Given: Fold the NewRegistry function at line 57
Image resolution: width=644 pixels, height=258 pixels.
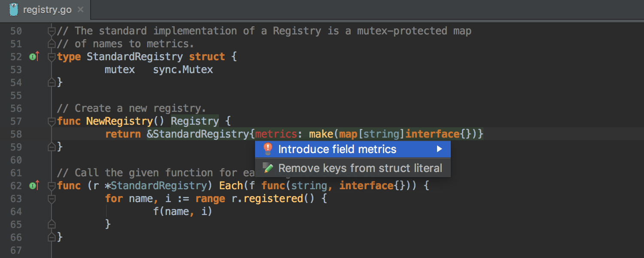Looking at the screenshot, I should point(52,121).
